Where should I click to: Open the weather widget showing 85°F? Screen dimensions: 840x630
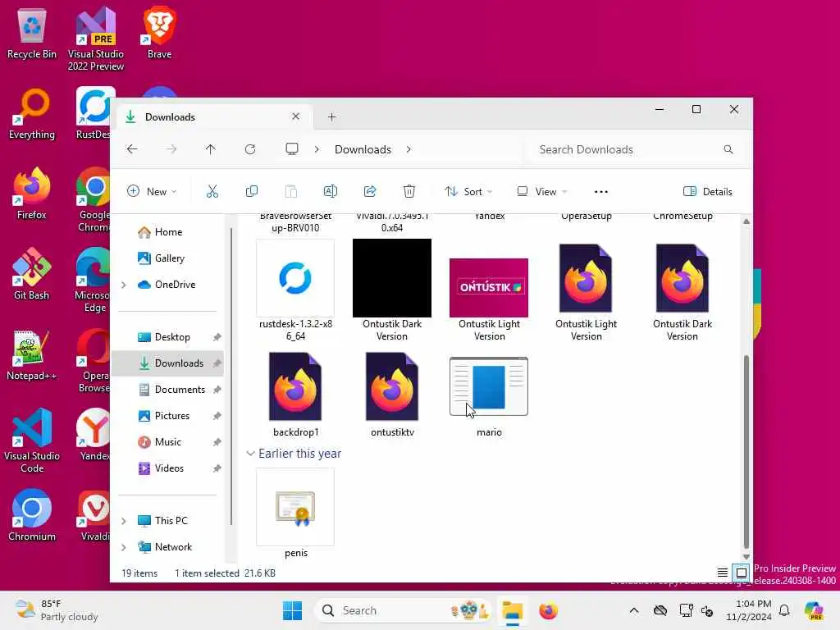point(57,610)
